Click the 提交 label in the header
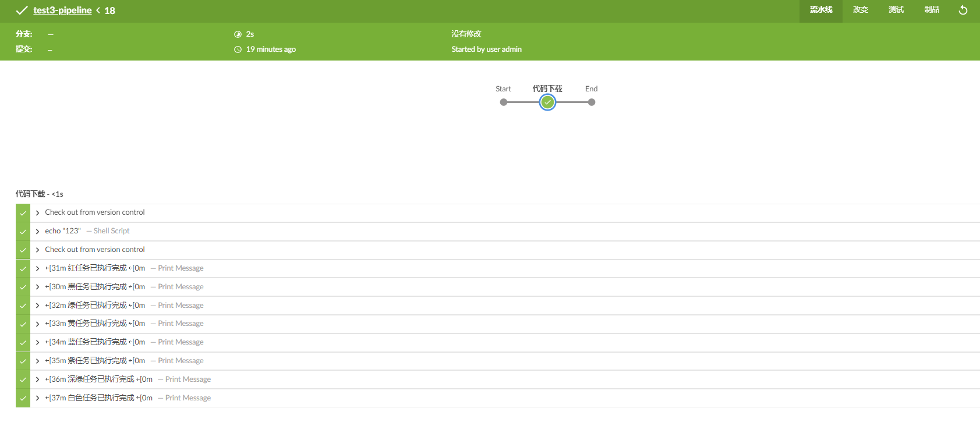The image size is (980, 433). click(24, 49)
